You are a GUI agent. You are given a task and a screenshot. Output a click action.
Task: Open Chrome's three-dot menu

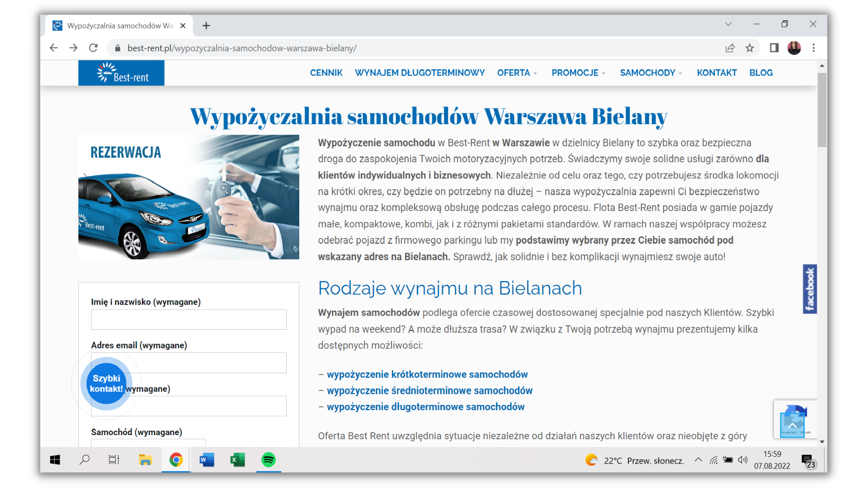point(814,48)
